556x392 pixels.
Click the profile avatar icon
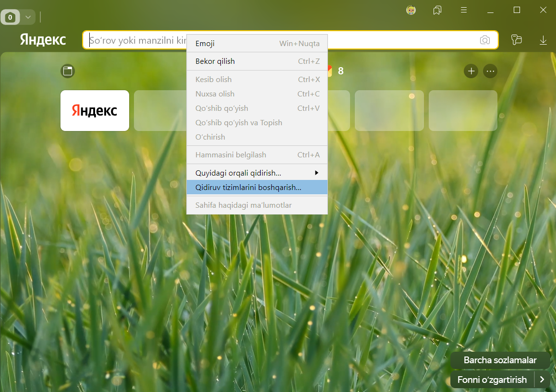411,10
